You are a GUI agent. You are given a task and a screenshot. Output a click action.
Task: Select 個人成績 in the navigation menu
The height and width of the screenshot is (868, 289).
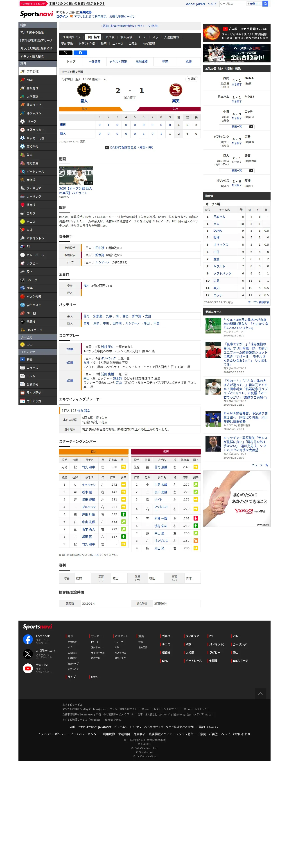(126, 37)
